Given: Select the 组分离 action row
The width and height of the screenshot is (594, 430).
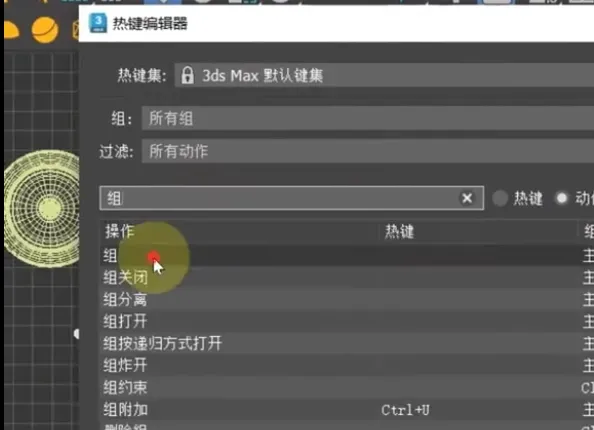Looking at the screenshot, I should (x=347, y=299).
